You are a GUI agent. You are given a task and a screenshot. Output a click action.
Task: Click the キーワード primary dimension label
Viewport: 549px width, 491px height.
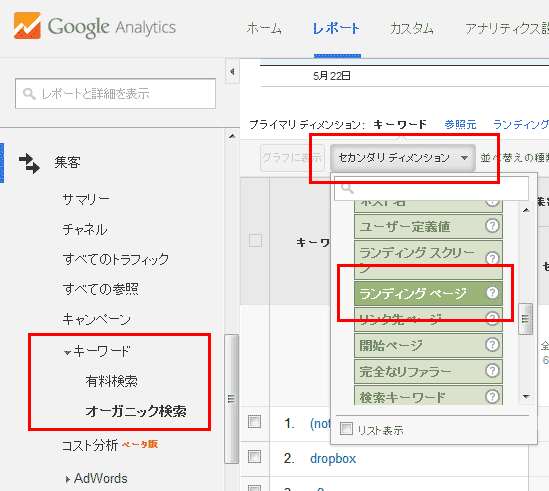point(400,124)
